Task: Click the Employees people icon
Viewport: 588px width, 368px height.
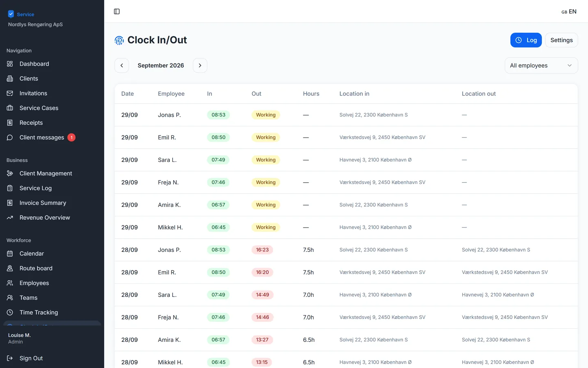Action: [10, 283]
